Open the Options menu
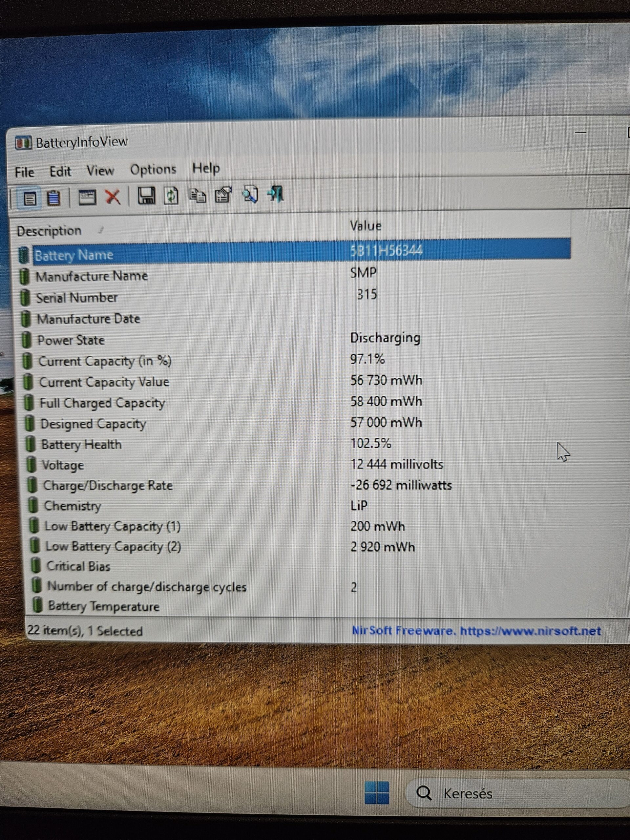Viewport: 630px width, 840px height. point(154,169)
